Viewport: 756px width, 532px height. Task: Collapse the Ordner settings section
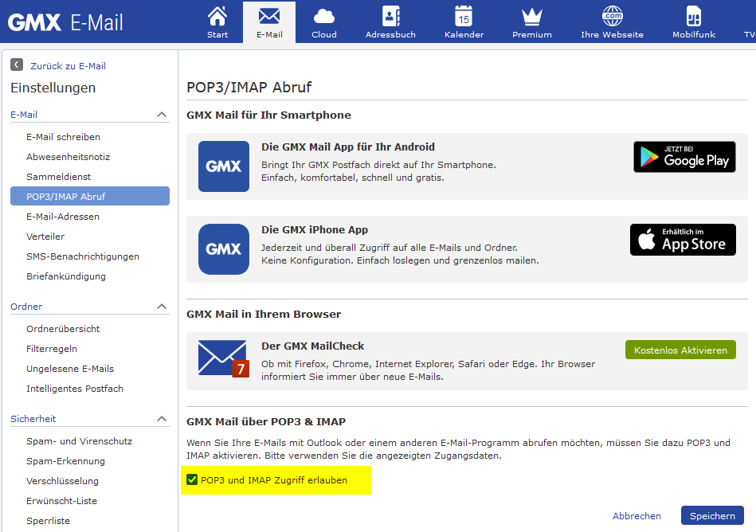click(162, 307)
